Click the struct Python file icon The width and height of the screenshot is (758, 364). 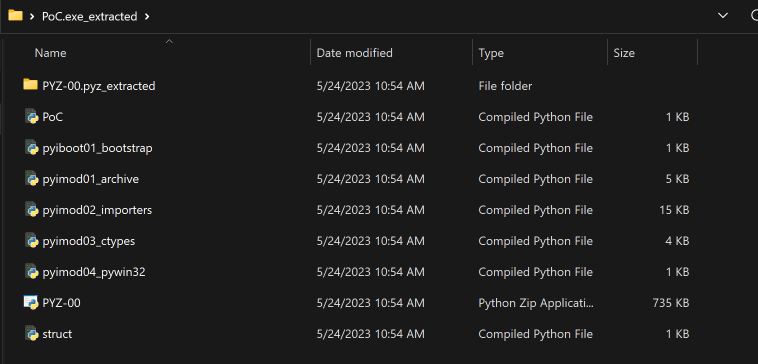(31, 334)
